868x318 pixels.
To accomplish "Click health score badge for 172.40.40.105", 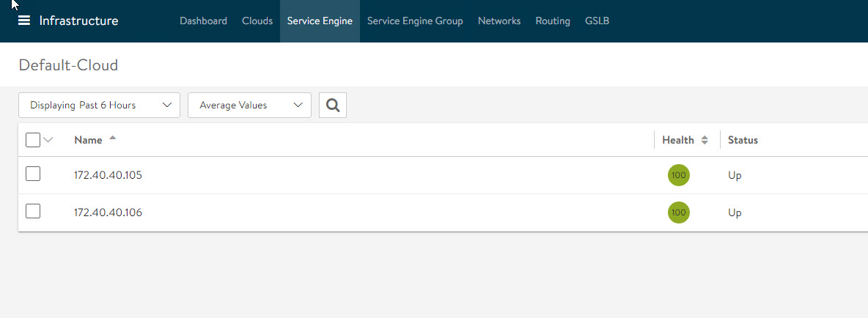I will 678,175.
